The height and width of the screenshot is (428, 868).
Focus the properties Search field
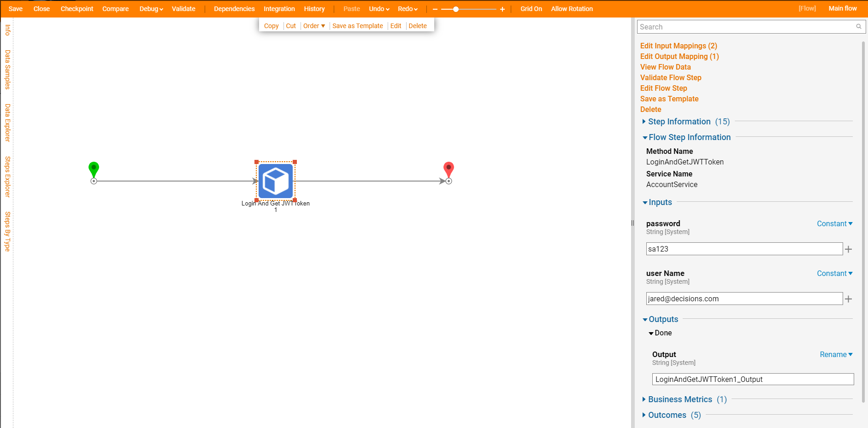tap(751, 27)
